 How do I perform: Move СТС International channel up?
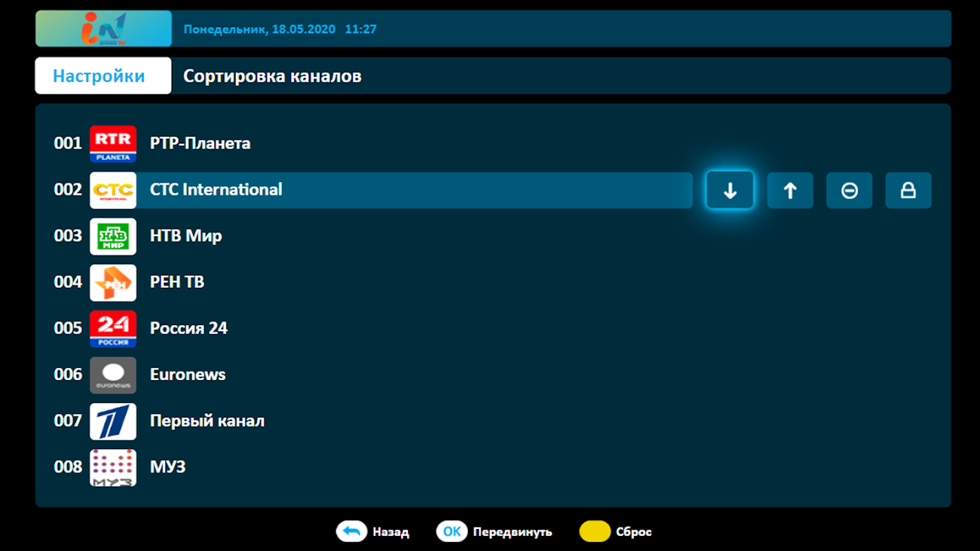pos(790,190)
